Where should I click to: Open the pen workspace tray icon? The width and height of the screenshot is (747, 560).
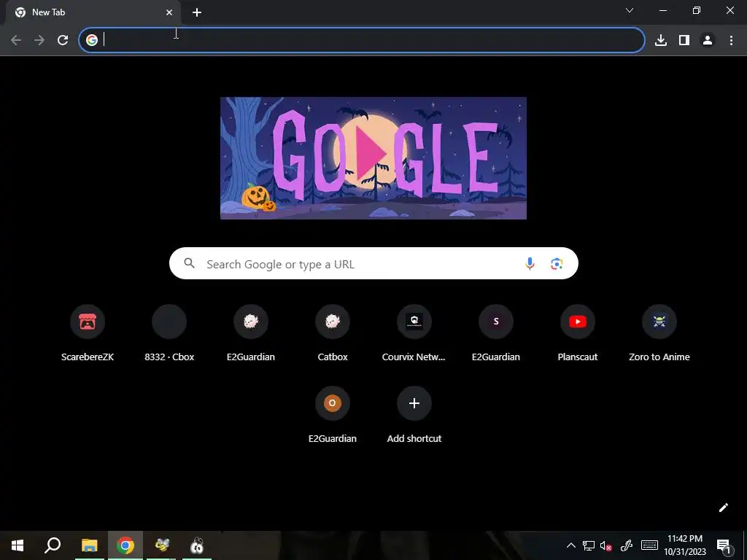[x=627, y=545]
